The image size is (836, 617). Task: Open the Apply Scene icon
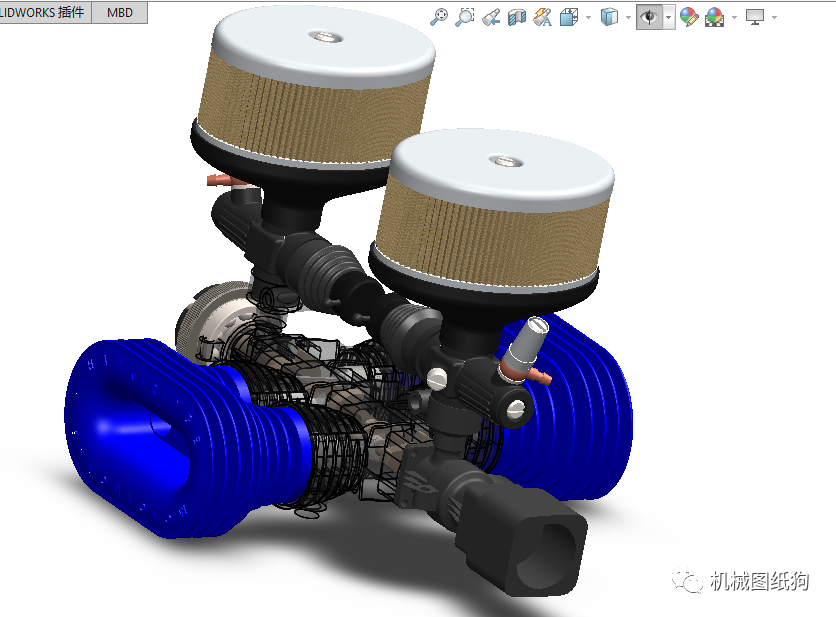pyautogui.click(x=714, y=18)
